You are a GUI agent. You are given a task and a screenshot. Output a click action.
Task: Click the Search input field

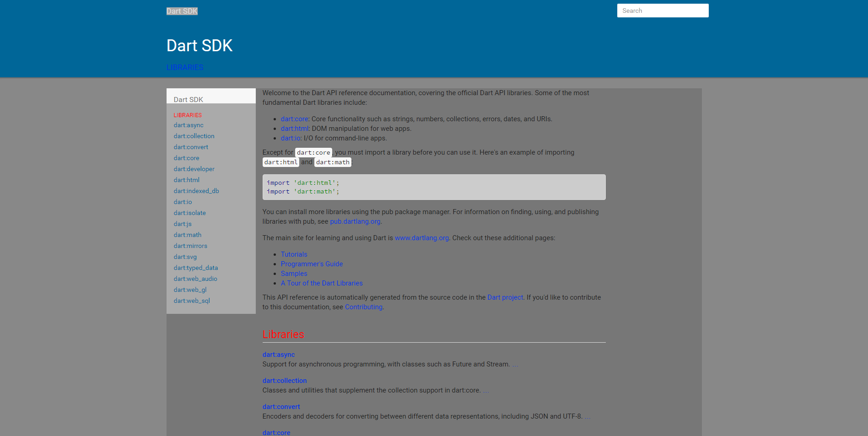663,11
